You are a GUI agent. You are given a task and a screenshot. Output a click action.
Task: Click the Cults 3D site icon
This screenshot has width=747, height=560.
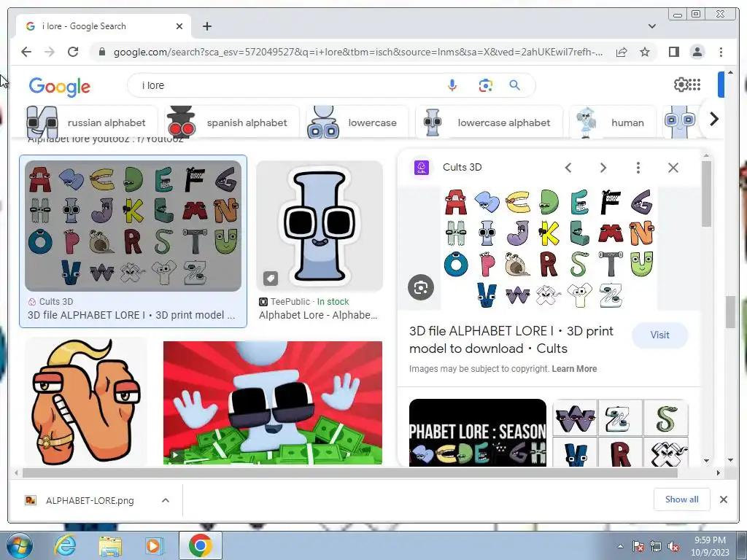coord(422,168)
